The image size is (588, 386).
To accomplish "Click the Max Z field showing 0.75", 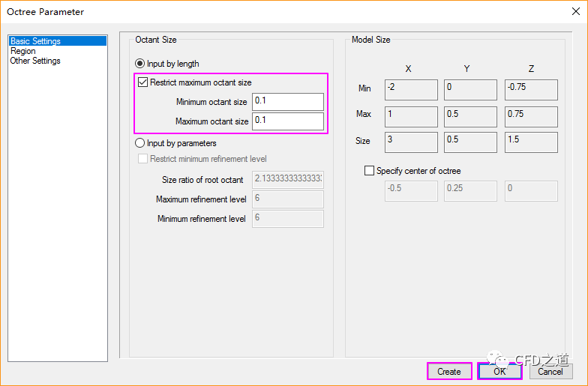I will 531,117.
